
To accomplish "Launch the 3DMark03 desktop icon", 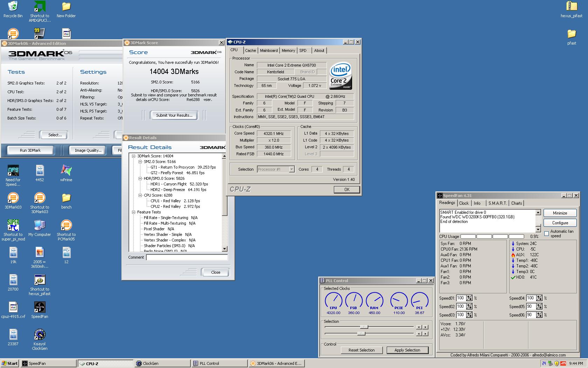I will [13, 201].
